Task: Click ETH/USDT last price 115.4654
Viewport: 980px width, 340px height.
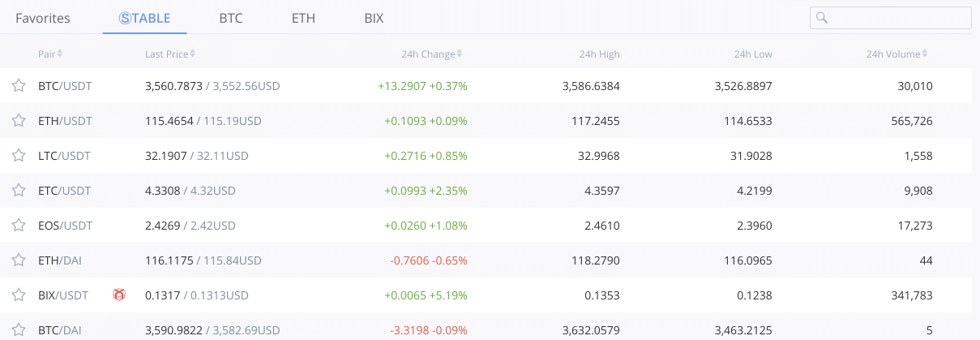Action: (x=169, y=121)
